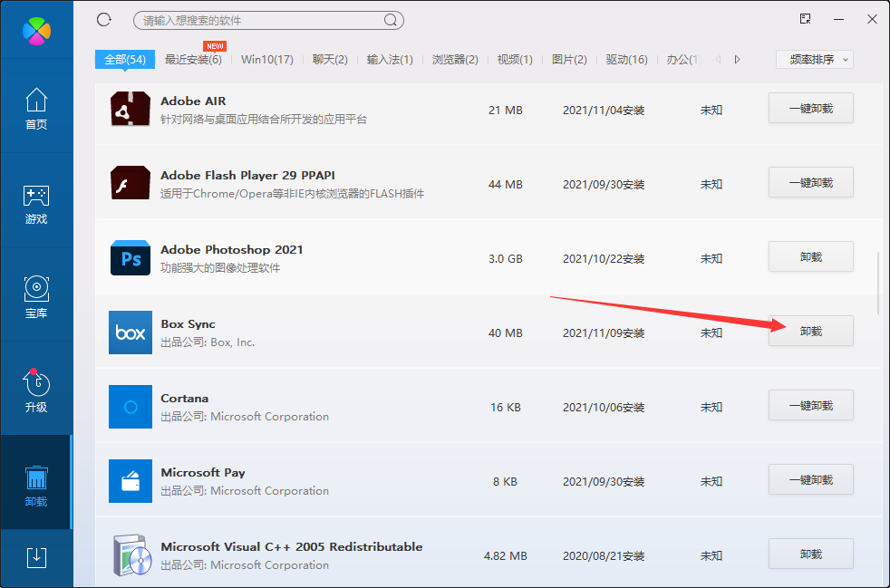
Task: Switch to the 视频(1) tab
Action: click(515, 60)
